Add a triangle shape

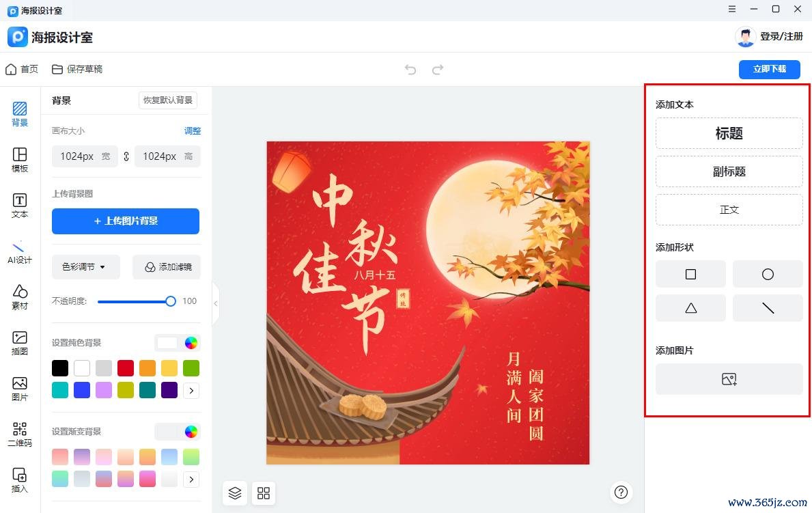coord(690,308)
